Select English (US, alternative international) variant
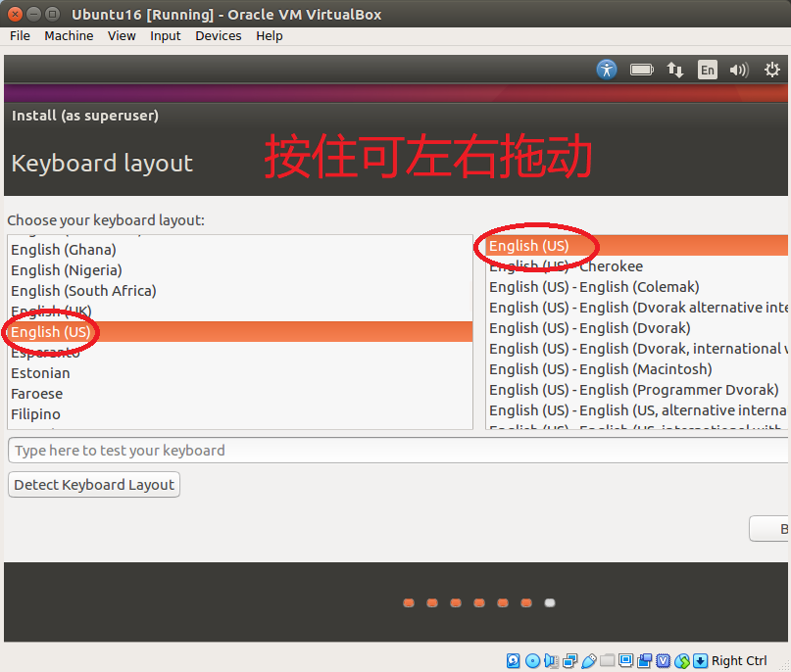This screenshot has width=791, height=672. tap(637, 410)
